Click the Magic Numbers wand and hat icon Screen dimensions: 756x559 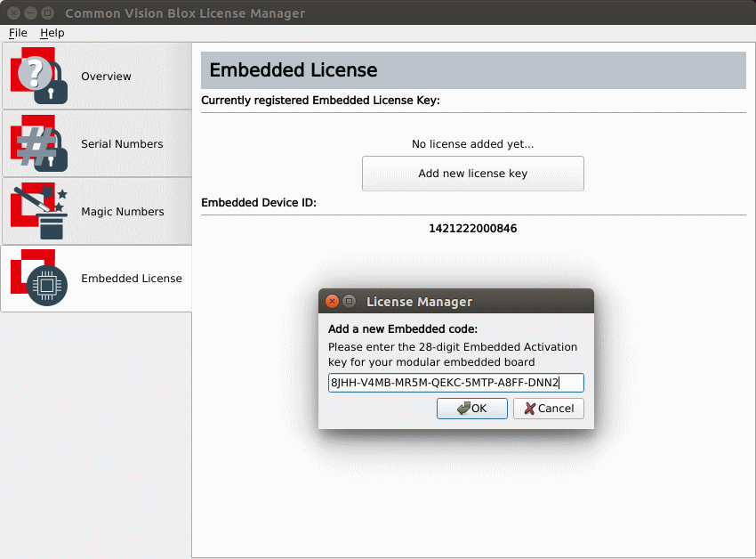tap(39, 212)
